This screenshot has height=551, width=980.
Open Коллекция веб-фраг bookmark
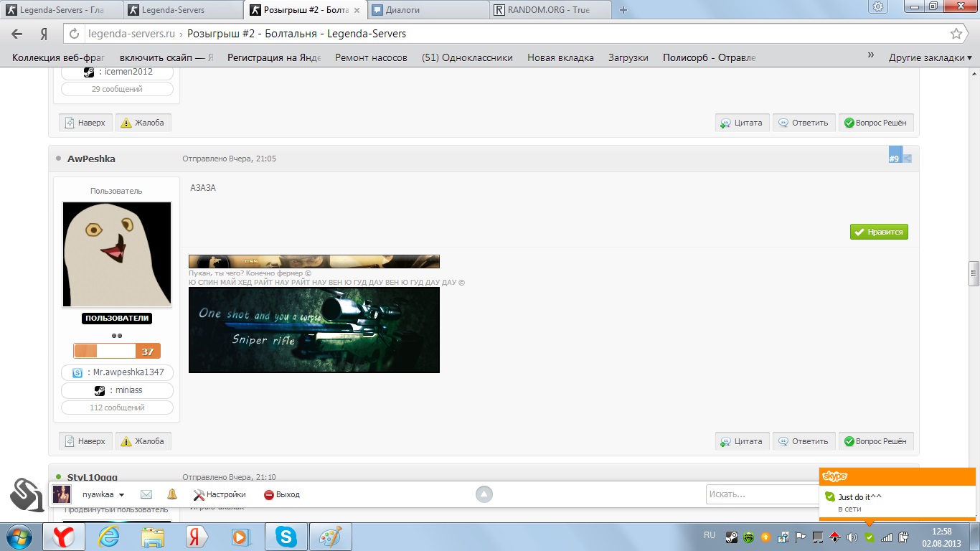point(59,57)
